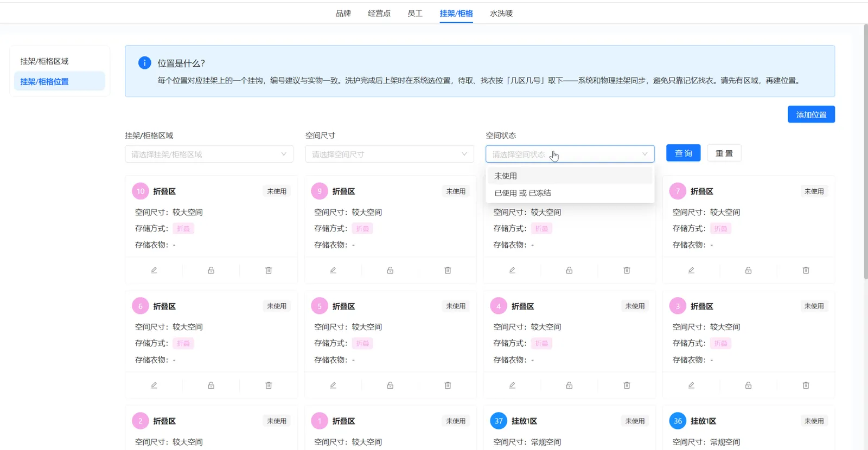
Task: Click the pink number 2 badge
Action: (141, 421)
